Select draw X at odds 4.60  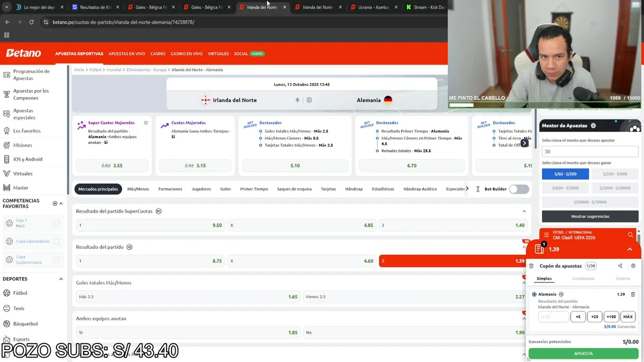click(302, 261)
